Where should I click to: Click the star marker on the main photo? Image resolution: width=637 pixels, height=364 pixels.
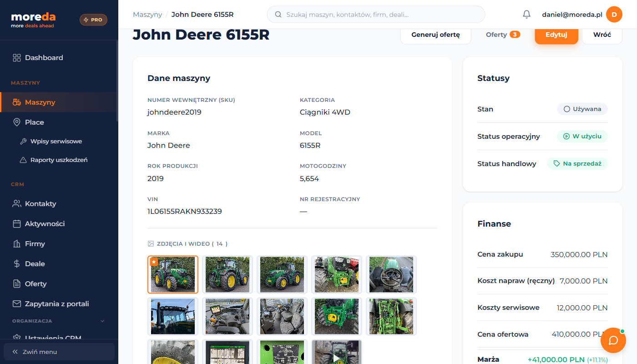click(x=154, y=262)
